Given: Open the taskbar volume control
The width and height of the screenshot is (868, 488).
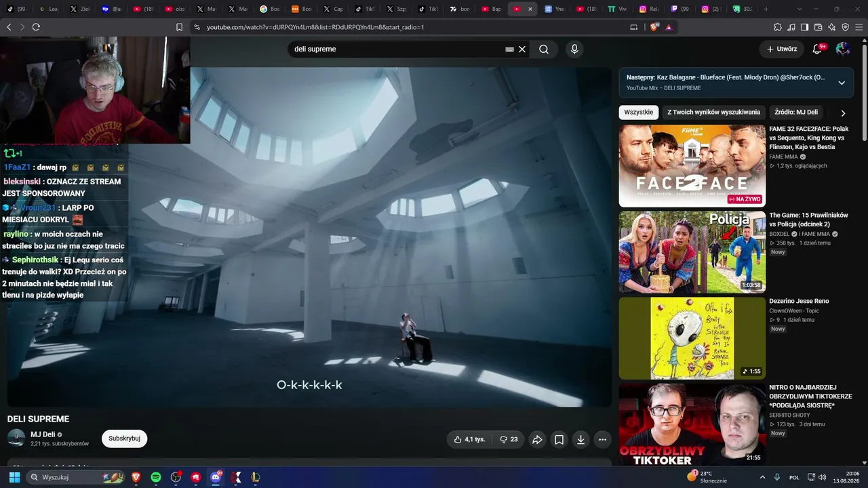Looking at the screenshot, I should (822, 477).
